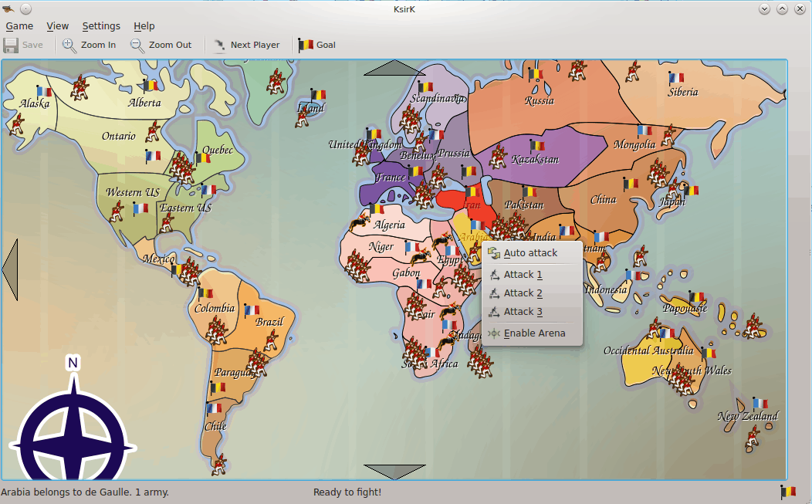Open the Settings menu

(x=101, y=25)
